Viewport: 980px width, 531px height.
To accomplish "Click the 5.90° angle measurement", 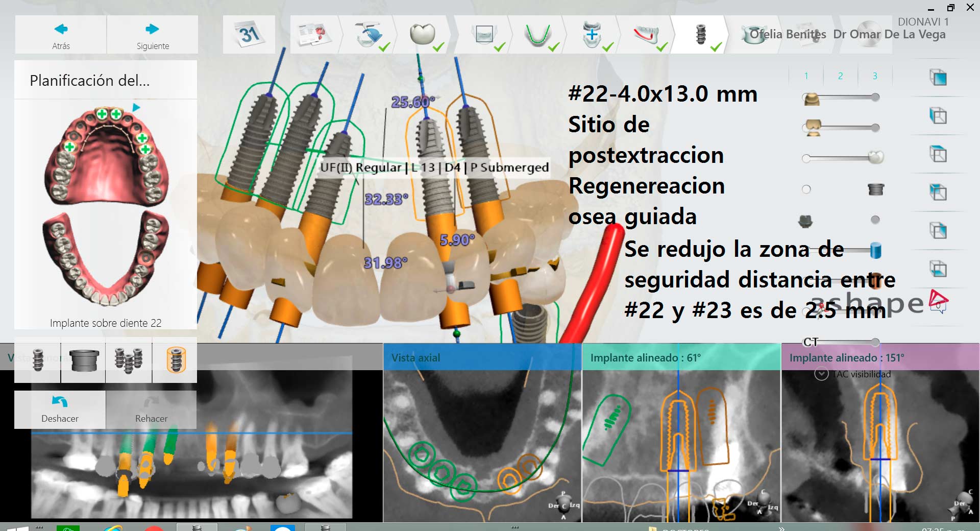I will coord(457,239).
